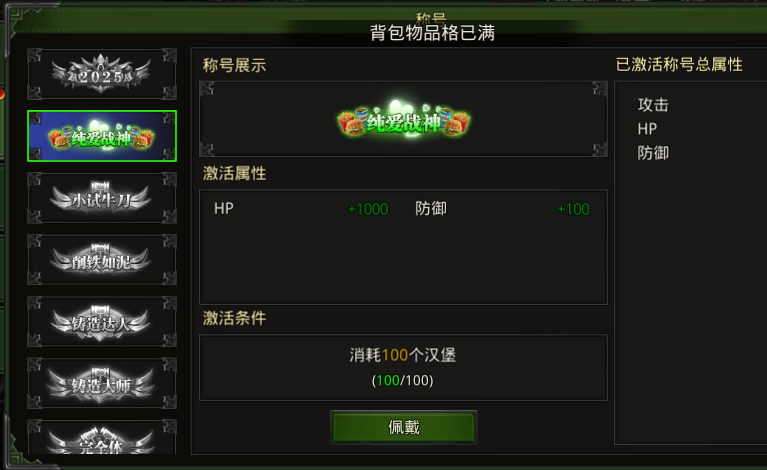Select the 2025 winged title badge

[x=102, y=74]
